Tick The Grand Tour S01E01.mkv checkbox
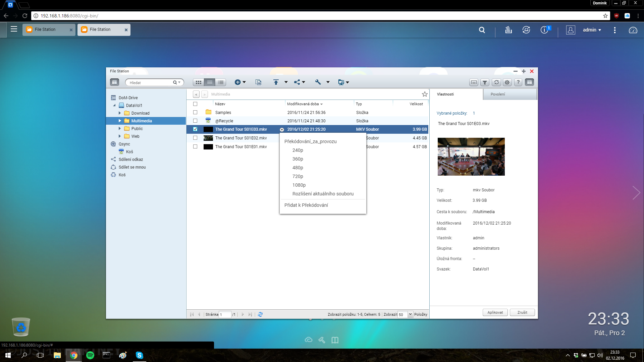Image resolution: width=644 pixels, height=362 pixels. pos(195,146)
